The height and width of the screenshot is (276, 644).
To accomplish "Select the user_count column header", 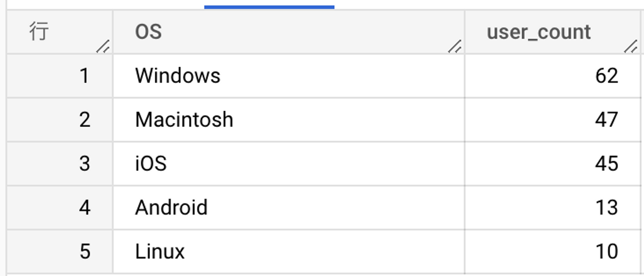I will pos(553,32).
